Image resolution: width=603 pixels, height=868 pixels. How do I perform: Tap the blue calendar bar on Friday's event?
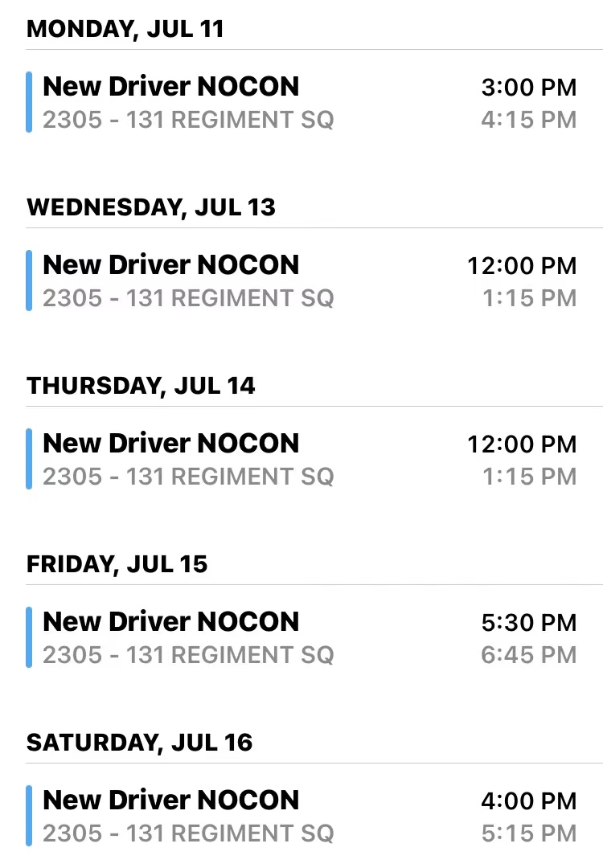(x=29, y=637)
